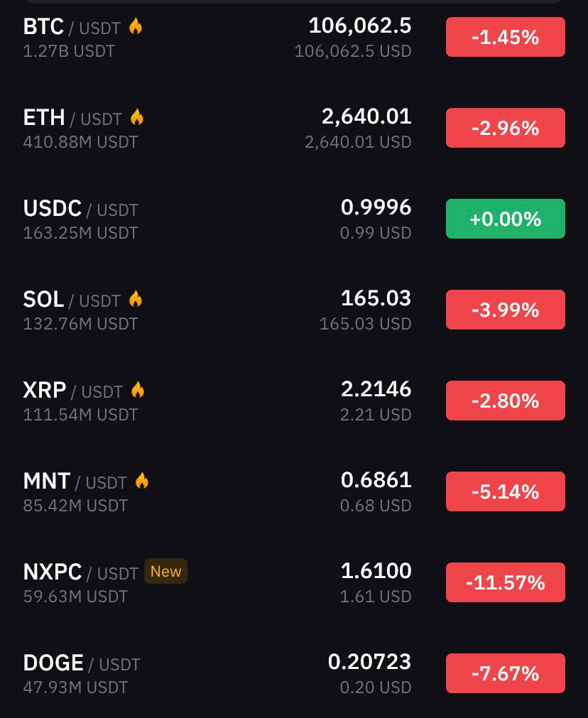Click the ETH -2.96% change button
Image resolution: width=588 pixels, height=718 pixels.
coord(506,128)
